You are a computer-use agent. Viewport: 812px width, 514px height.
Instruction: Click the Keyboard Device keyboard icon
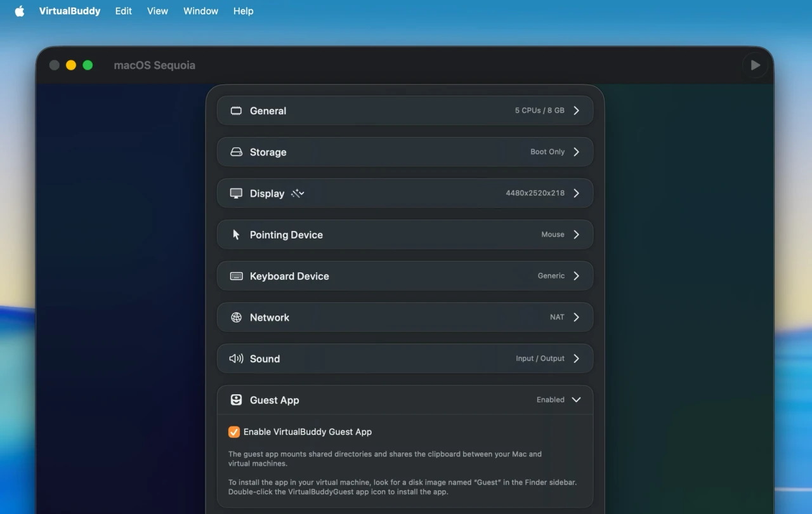click(236, 276)
